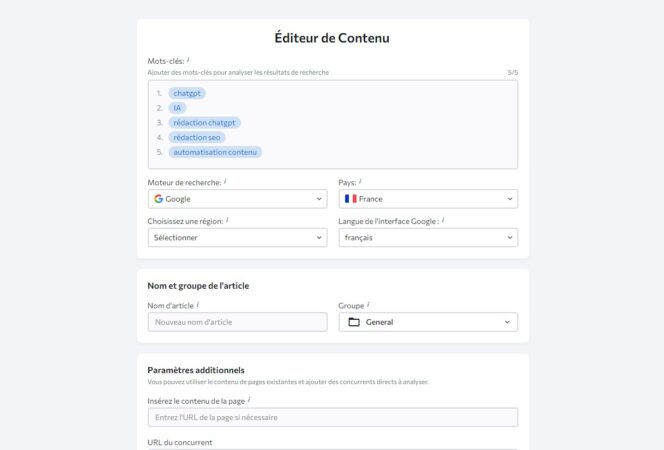Select the IA keyword tag
The width and height of the screenshot is (664, 450).
click(178, 108)
